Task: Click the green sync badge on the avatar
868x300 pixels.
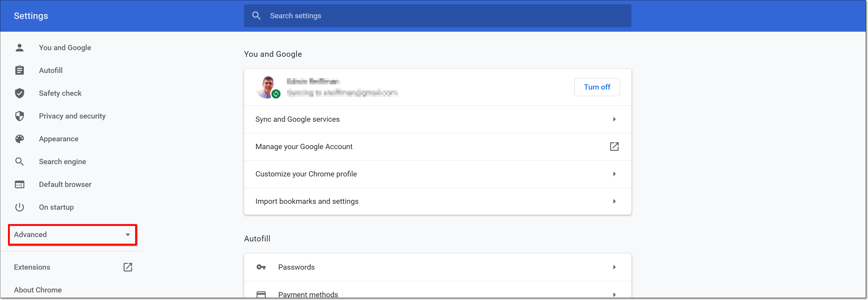Action: point(276,94)
